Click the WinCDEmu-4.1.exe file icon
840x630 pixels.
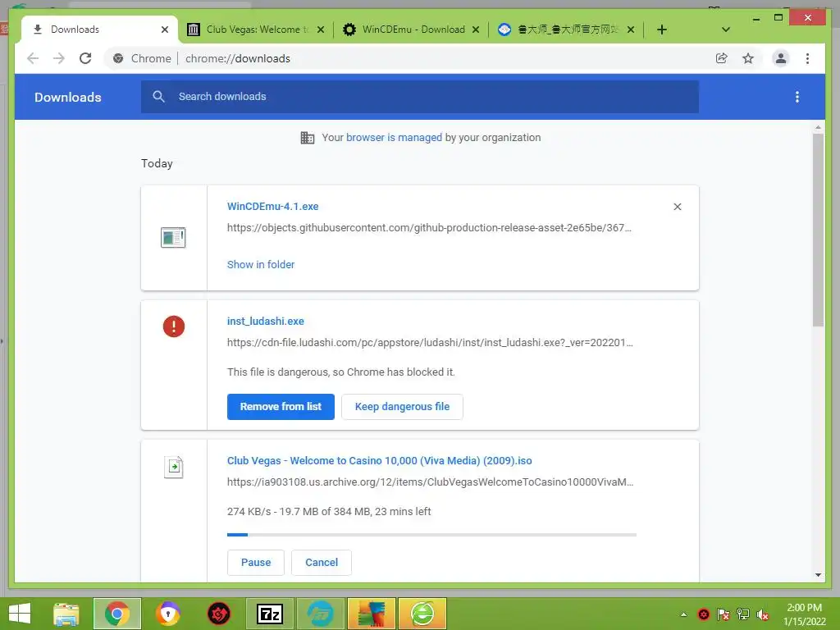[173, 237]
